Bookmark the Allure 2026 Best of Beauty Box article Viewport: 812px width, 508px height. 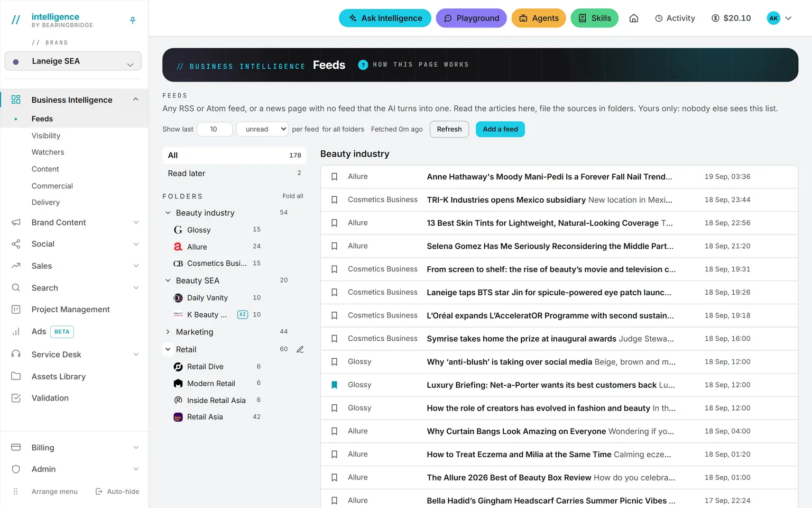(x=334, y=478)
